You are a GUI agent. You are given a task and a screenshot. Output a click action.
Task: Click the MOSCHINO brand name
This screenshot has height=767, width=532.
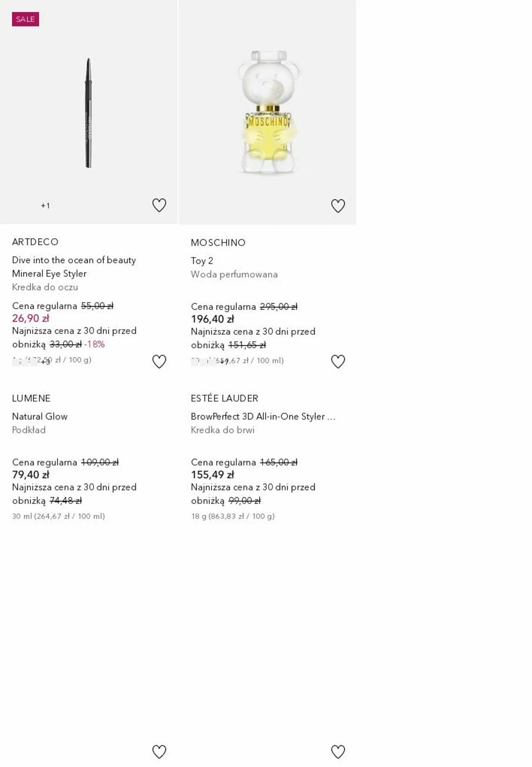218,243
